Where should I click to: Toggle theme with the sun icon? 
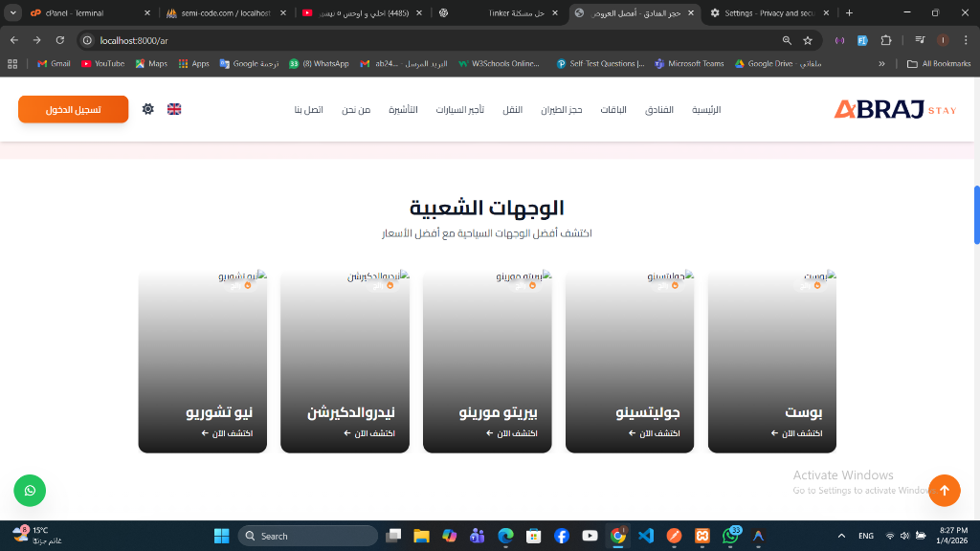(147, 109)
